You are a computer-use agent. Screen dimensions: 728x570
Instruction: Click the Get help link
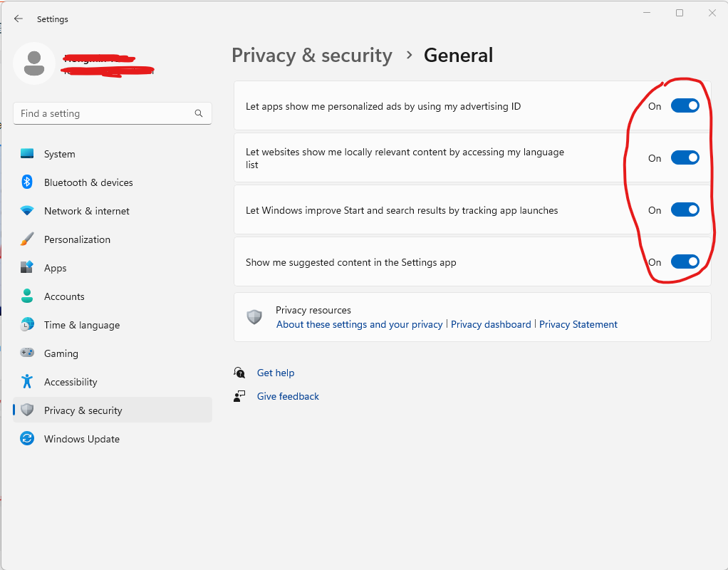coord(276,373)
